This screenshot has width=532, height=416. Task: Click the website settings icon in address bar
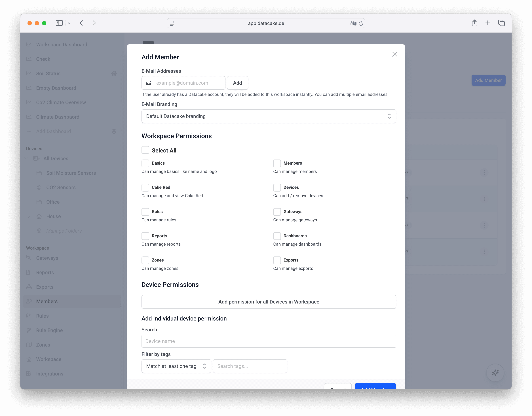(172, 23)
